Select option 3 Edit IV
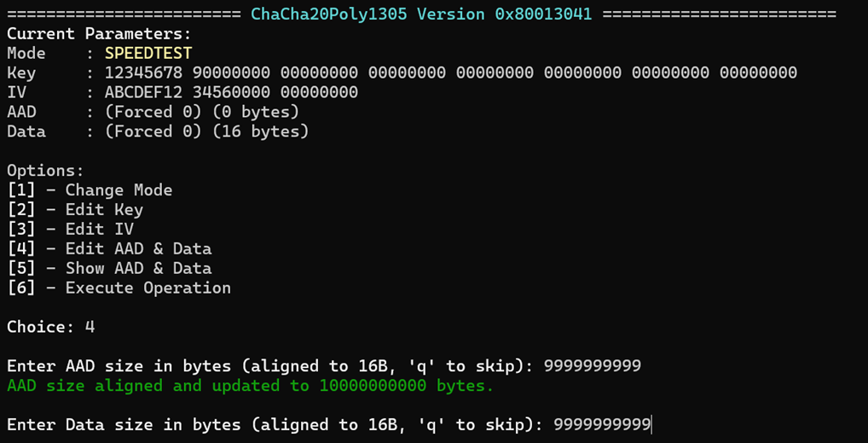Screen dimensions: 868x443 tap(70, 229)
